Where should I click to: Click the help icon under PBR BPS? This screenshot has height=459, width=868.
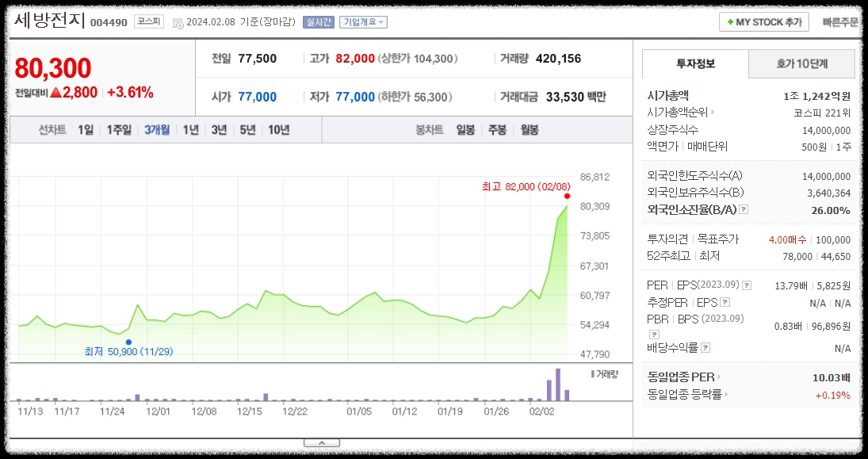click(654, 335)
